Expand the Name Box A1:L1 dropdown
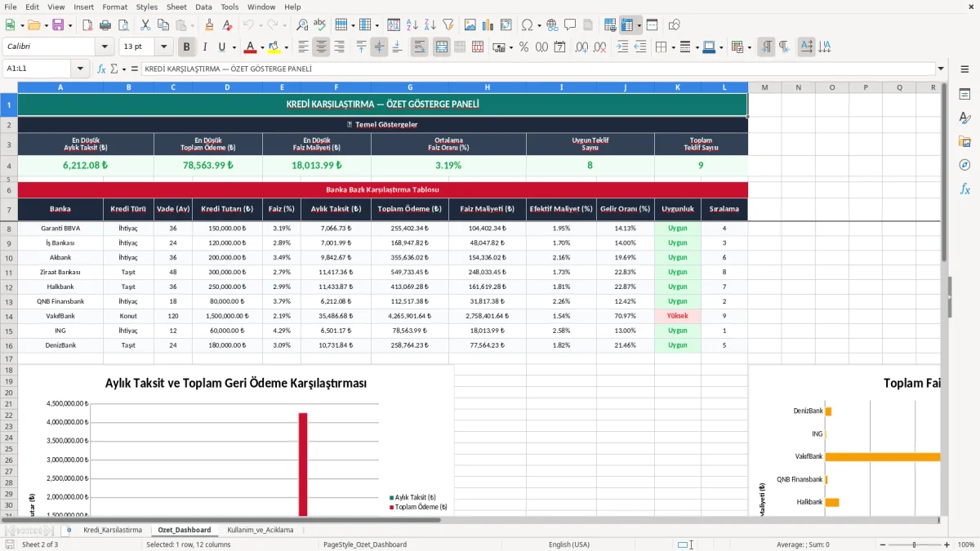 [x=80, y=69]
